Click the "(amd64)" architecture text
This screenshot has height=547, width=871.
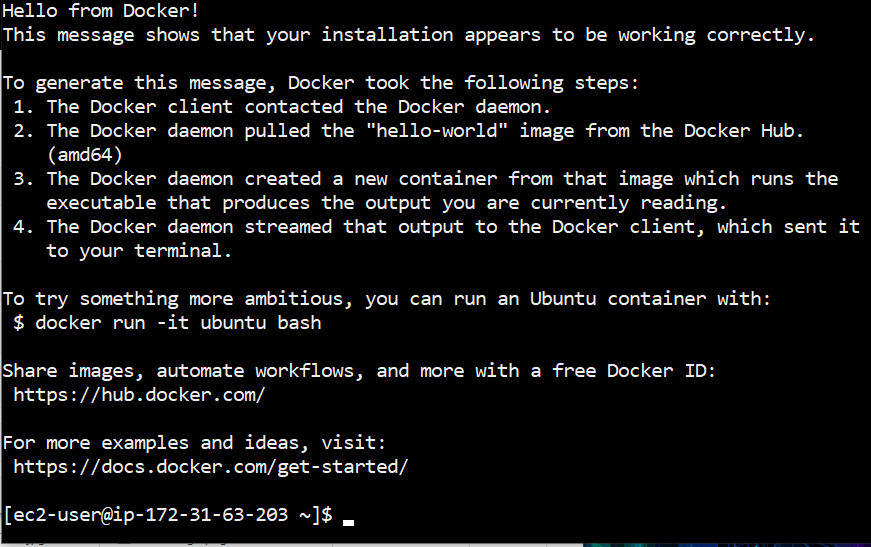[84, 154]
